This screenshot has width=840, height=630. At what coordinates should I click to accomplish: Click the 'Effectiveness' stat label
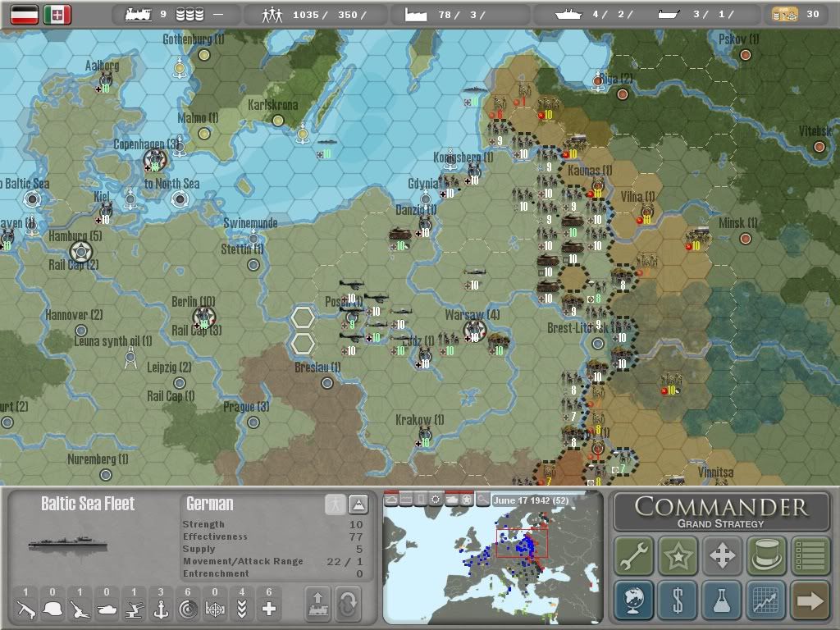(215, 536)
